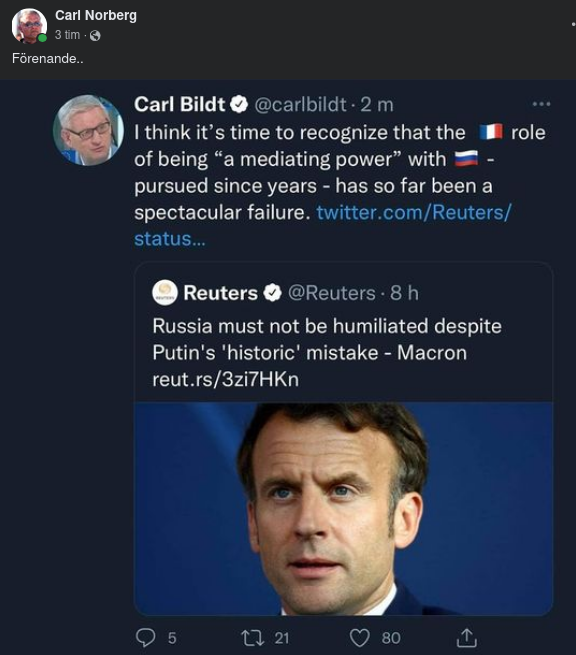Open the Facebook post options menu dots

point(573,24)
